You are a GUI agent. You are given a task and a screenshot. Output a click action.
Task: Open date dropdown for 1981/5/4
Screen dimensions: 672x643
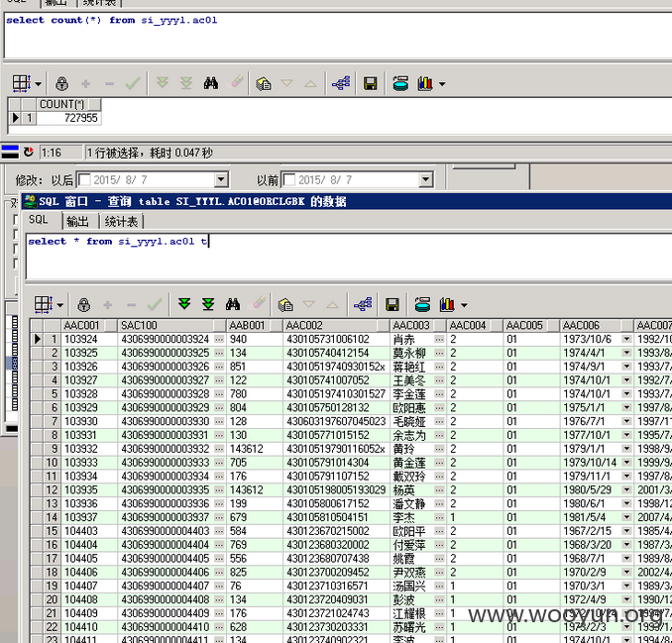tap(626, 517)
